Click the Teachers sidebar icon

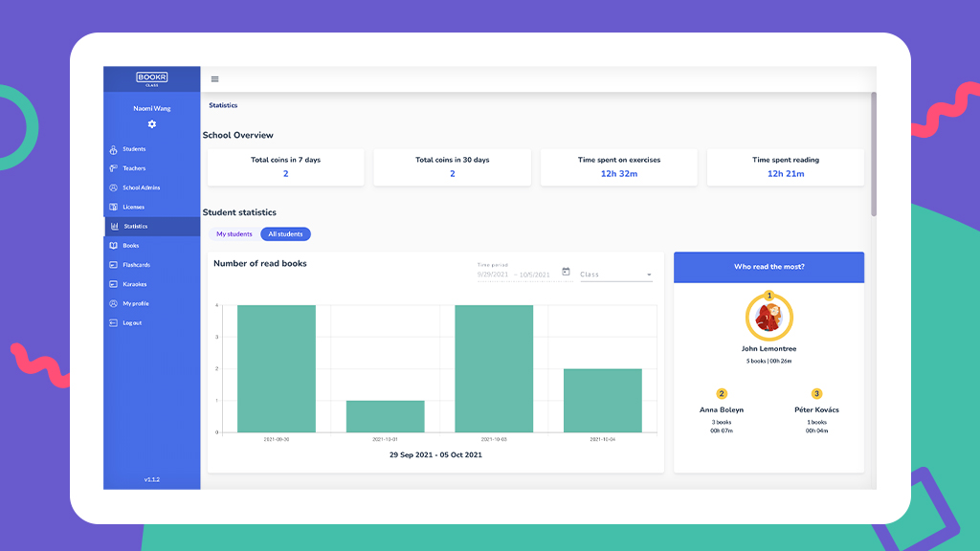click(113, 168)
